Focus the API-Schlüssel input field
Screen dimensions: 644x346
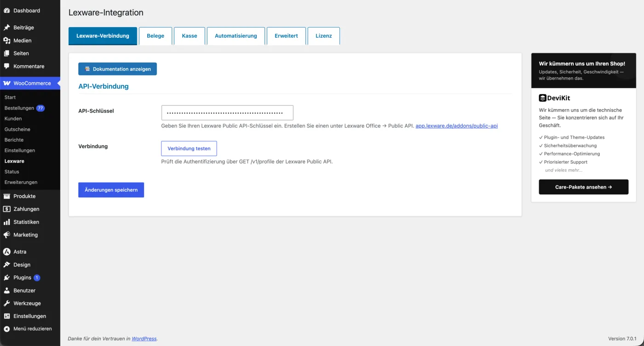(x=227, y=113)
